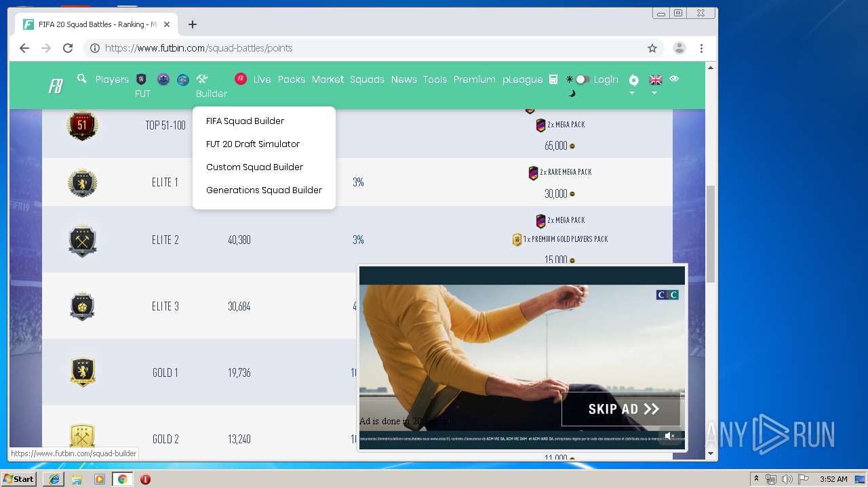
Task: Click the TOP 51-100 rank label
Action: point(165,125)
